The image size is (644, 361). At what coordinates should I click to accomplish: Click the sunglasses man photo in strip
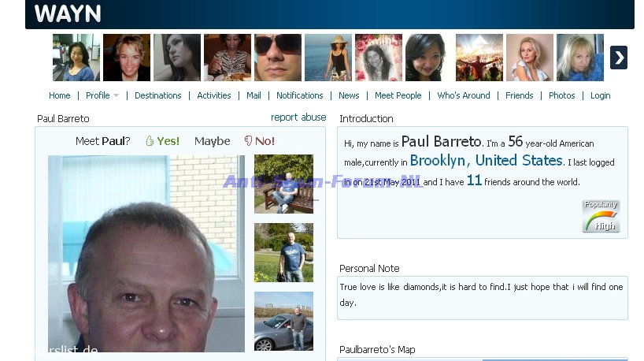(278, 58)
